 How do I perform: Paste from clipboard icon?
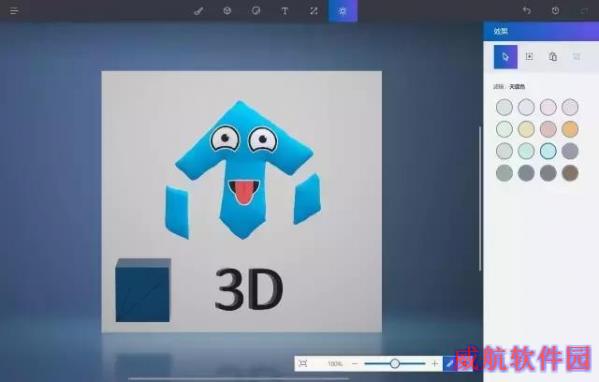[x=553, y=57]
